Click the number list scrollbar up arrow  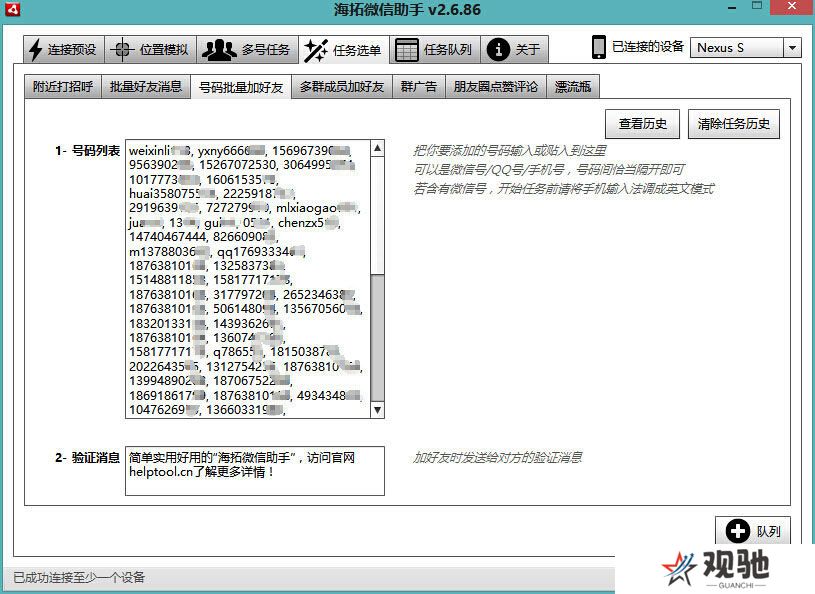click(377, 148)
